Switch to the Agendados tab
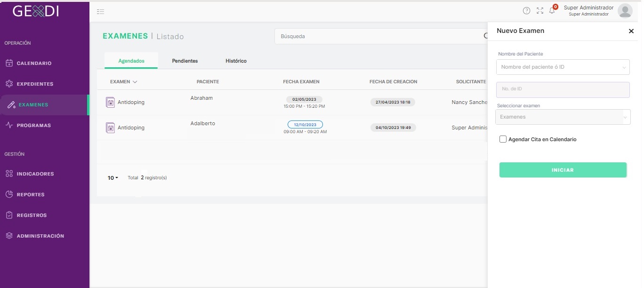Screen dimensions: 644x288 coord(131,61)
